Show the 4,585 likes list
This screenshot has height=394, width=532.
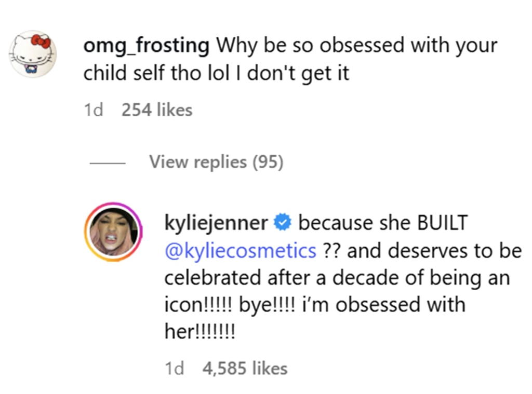(244, 369)
